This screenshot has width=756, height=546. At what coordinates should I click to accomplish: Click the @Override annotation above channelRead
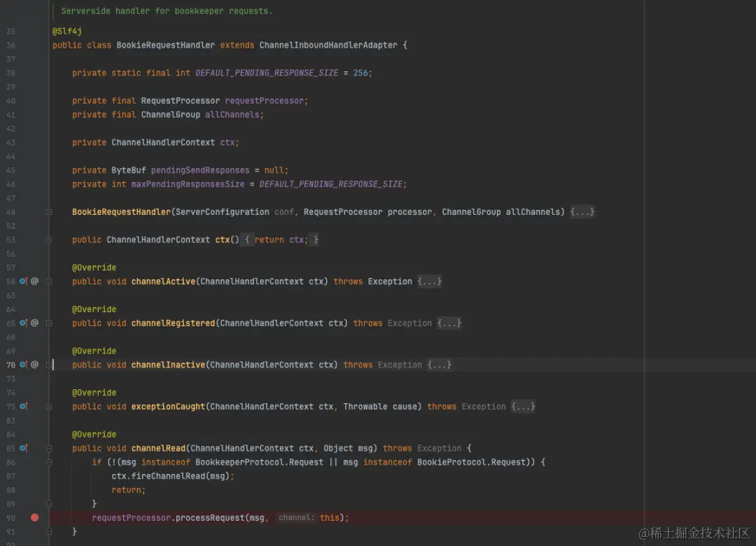[94, 434]
